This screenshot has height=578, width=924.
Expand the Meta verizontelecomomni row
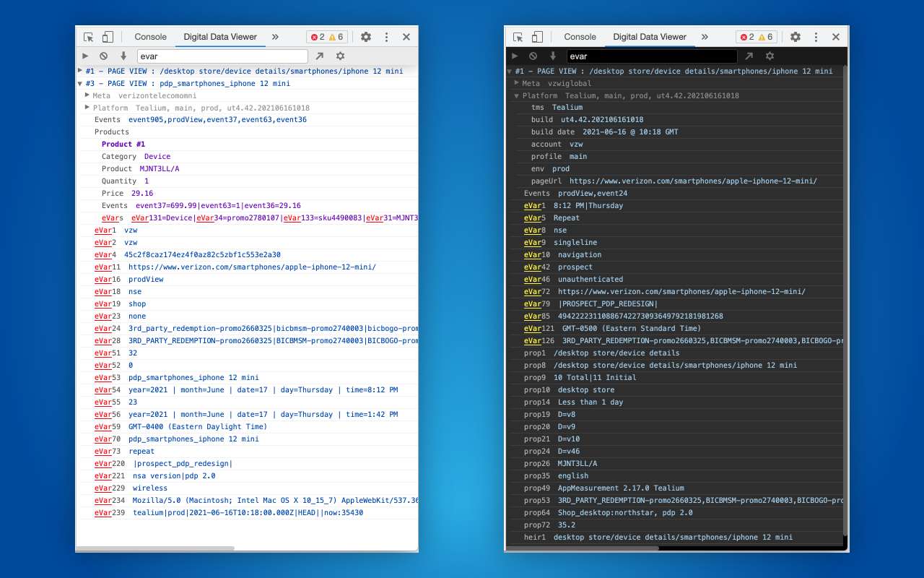[87, 95]
